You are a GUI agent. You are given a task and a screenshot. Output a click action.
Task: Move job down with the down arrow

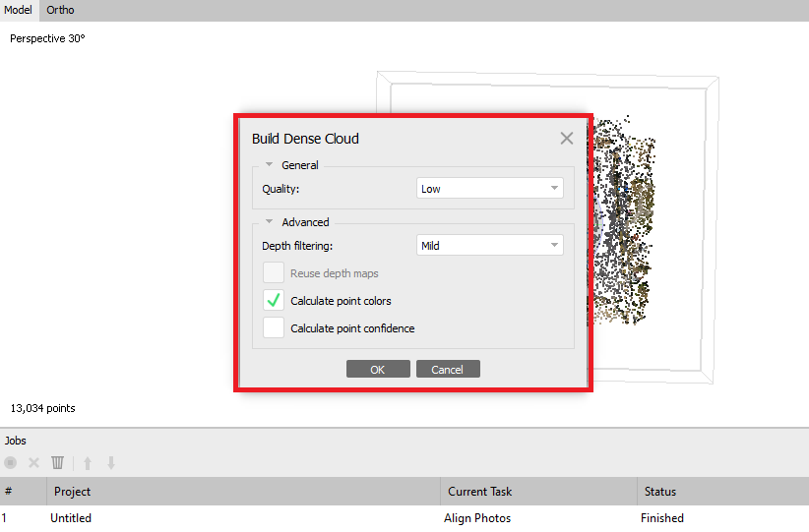pyautogui.click(x=111, y=462)
